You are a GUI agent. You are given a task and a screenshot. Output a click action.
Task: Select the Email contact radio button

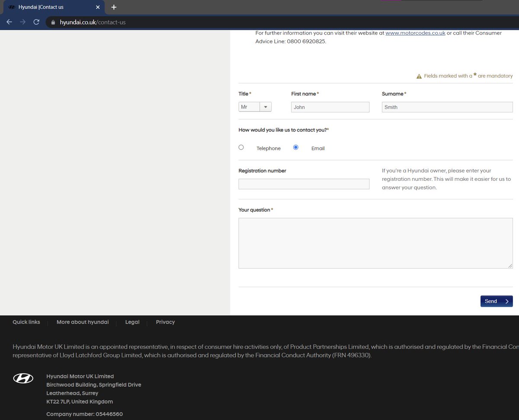(296, 147)
